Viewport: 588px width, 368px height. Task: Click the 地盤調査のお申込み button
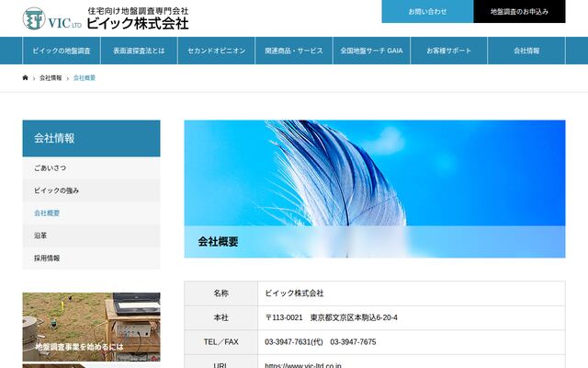pyautogui.click(x=519, y=11)
